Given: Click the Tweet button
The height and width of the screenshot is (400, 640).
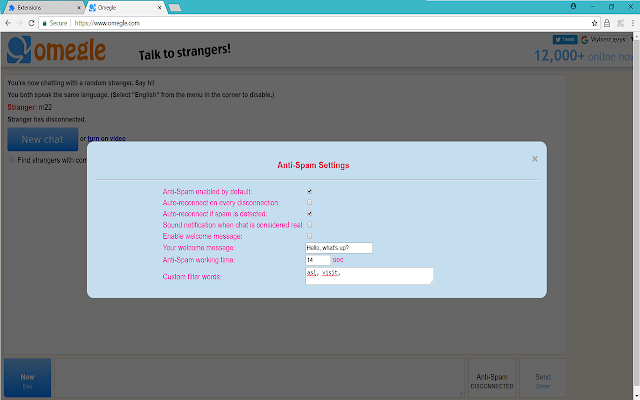Looking at the screenshot, I should pyautogui.click(x=565, y=39).
